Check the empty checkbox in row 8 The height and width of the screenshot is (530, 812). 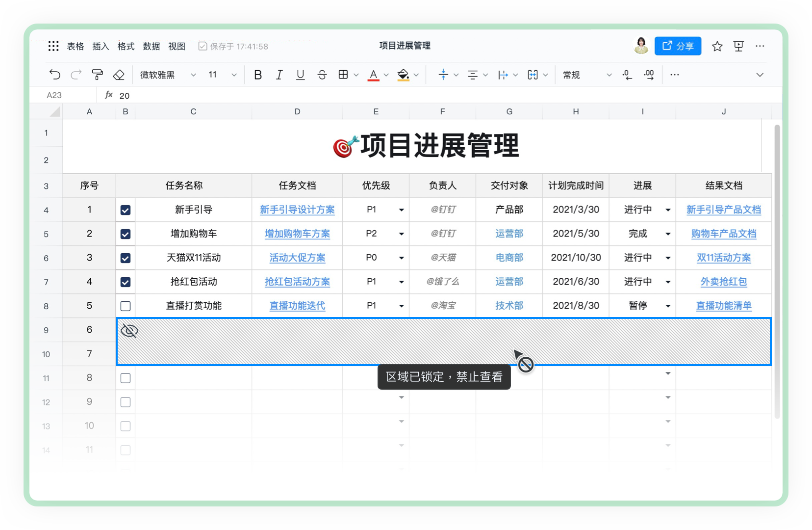126,378
